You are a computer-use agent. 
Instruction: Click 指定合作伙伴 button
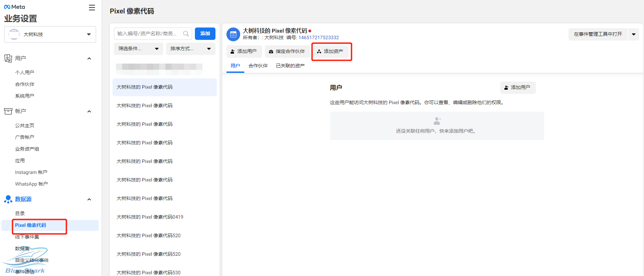pos(287,52)
